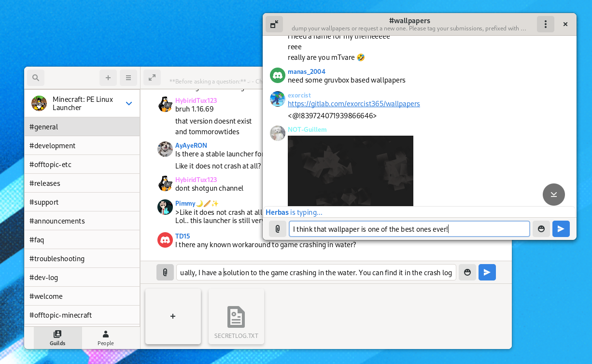
Task: Send the message in main window
Action: (x=487, y=272)
